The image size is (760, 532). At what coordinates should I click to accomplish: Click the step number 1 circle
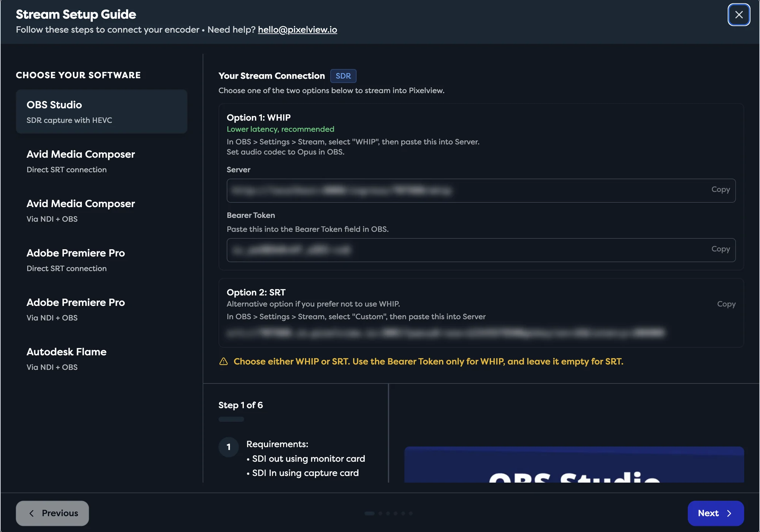(229, 447)
